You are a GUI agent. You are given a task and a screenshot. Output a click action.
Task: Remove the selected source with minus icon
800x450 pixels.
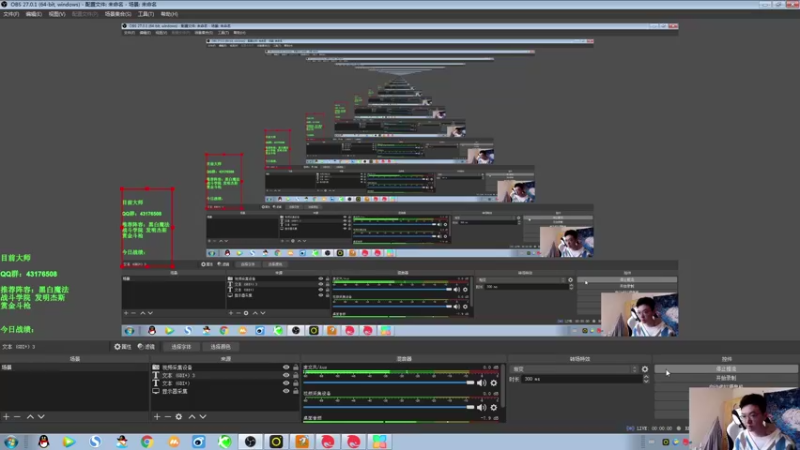167,417
